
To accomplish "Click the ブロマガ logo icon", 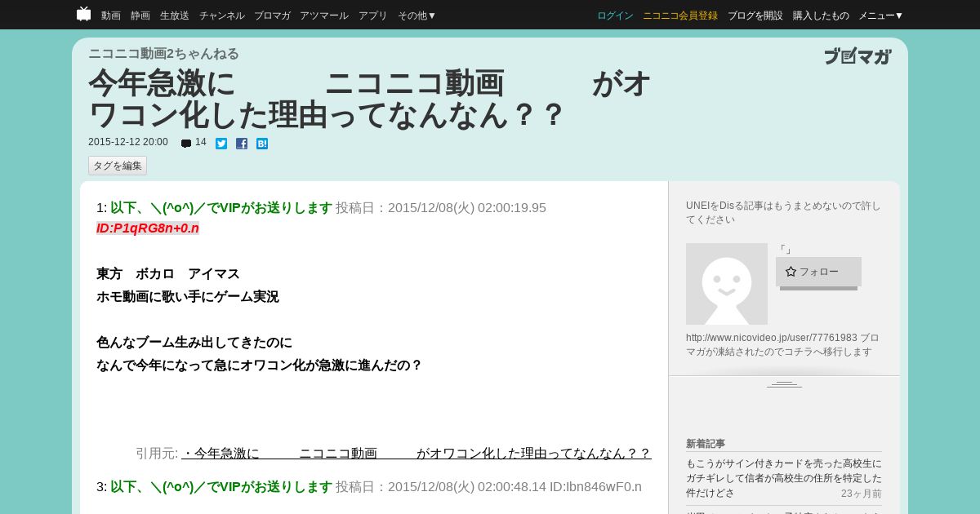I will pyautogui.click(x=857, y=56).
